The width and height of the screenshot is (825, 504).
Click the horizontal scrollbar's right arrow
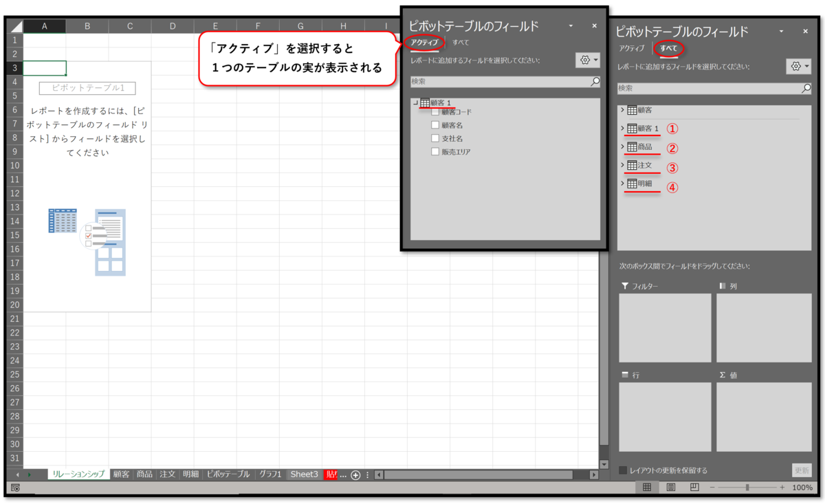tap(595, 475)
